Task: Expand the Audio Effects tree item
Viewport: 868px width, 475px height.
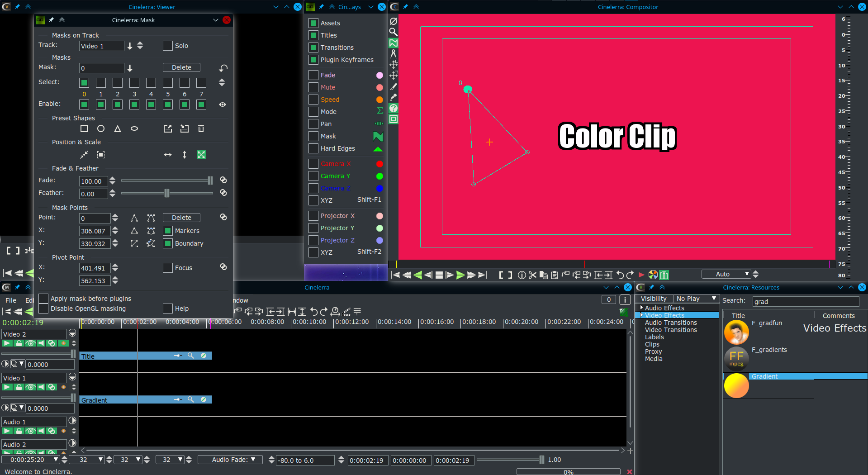Action: point(641,308)
